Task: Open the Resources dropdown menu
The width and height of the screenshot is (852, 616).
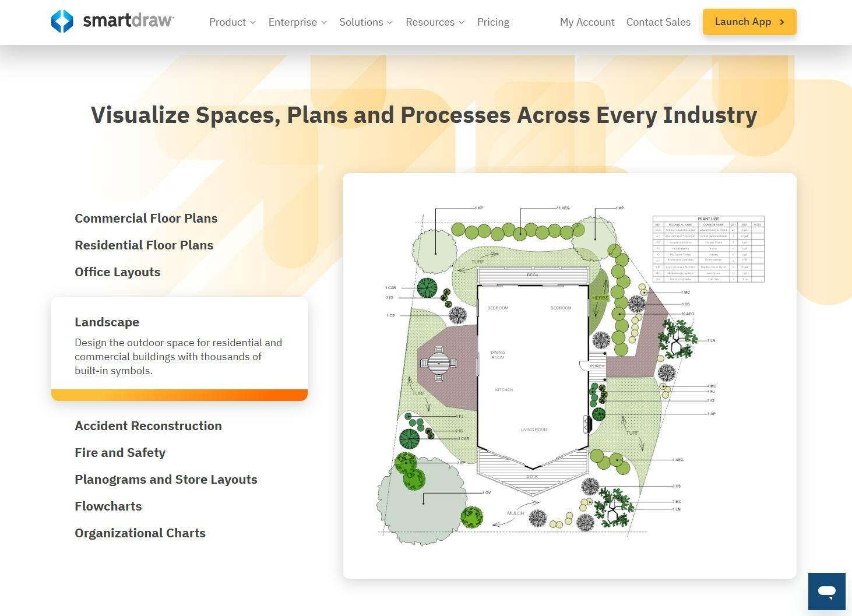Action: coord(435,22)
